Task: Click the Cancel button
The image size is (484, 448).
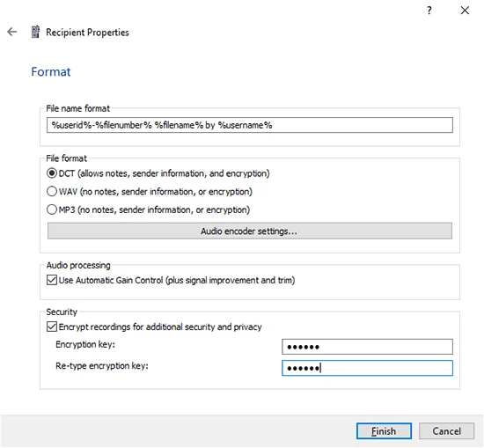Action: click(x=446, y=431)
